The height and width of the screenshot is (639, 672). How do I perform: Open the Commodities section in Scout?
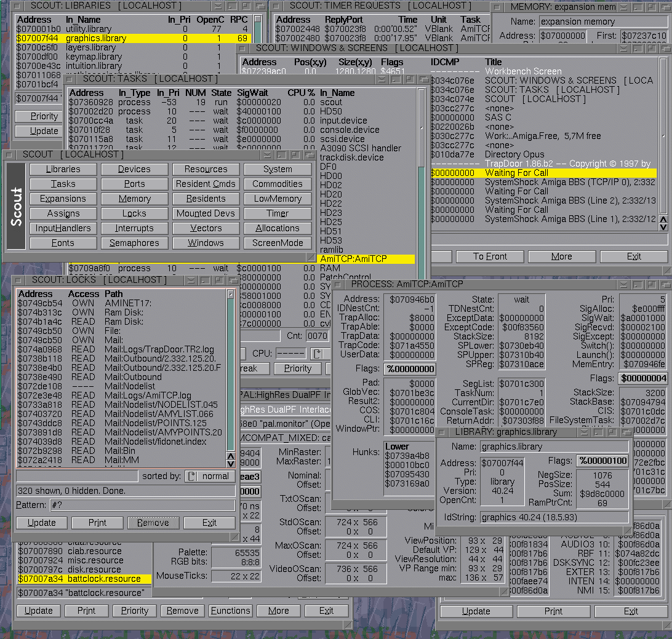coord(277,184)
